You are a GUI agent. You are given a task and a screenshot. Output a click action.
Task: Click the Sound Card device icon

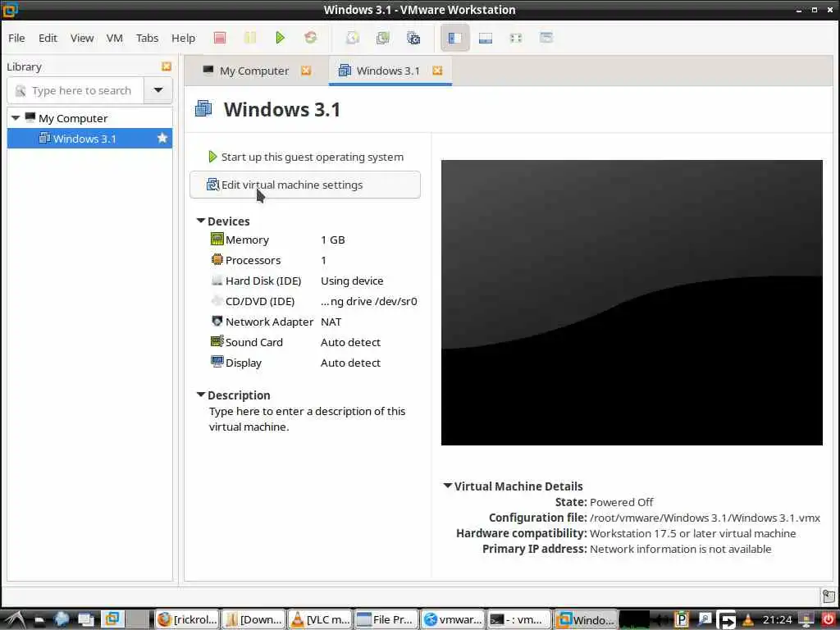[x=217, y=341]
